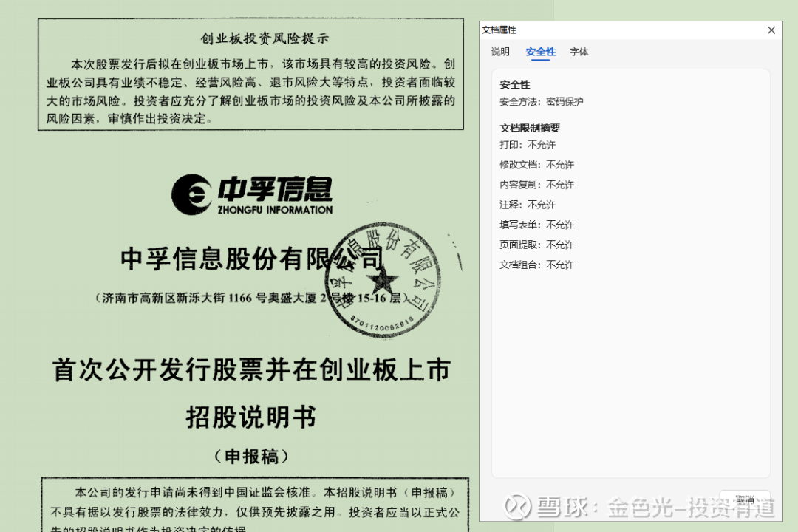The image size is (798, 532).
Task: Switch to the 说明 tab
Action: (500, 52)
